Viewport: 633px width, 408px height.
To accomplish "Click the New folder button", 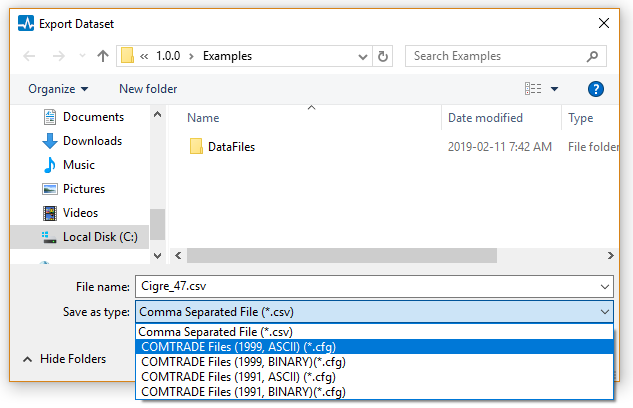I will [148, 89].
